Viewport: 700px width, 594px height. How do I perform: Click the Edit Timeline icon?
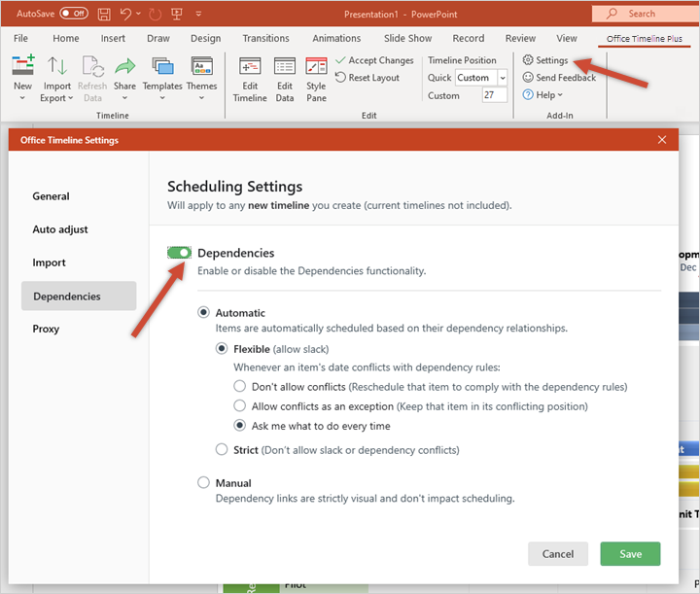(250, 67)
